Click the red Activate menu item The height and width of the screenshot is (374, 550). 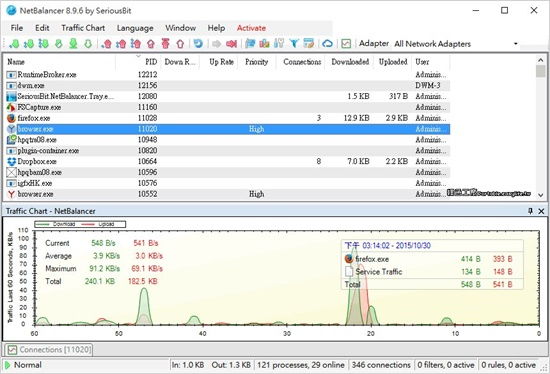coord(251,28)
